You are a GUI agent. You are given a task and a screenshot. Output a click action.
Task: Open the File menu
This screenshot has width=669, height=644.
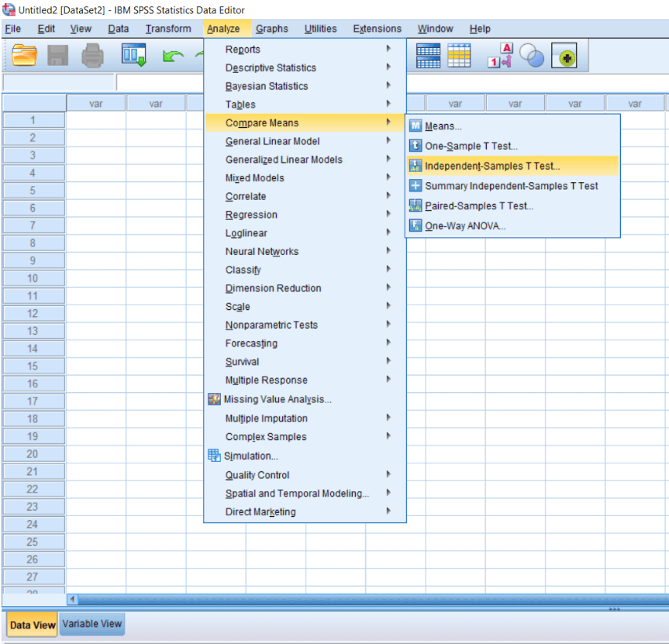click(13, 29)
